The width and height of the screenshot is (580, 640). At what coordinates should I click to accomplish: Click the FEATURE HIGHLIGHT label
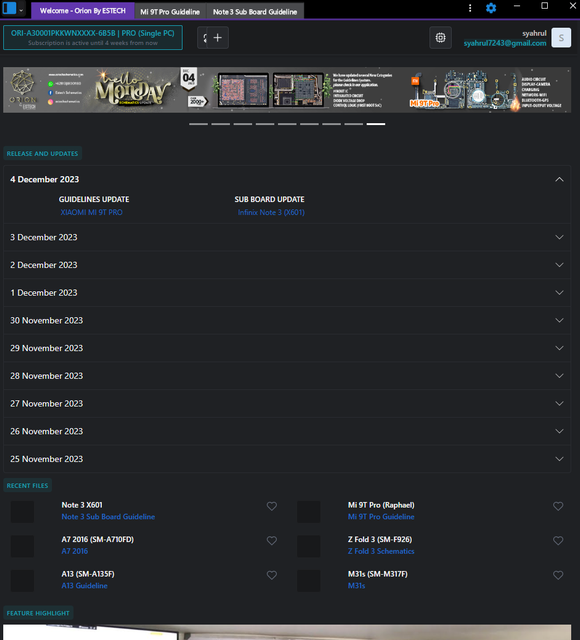tap(38, 613)
